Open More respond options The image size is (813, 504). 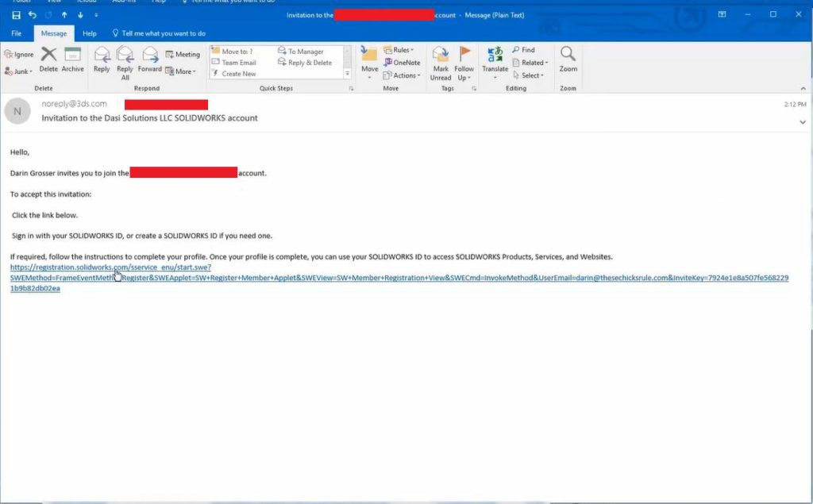coord(180,71)
